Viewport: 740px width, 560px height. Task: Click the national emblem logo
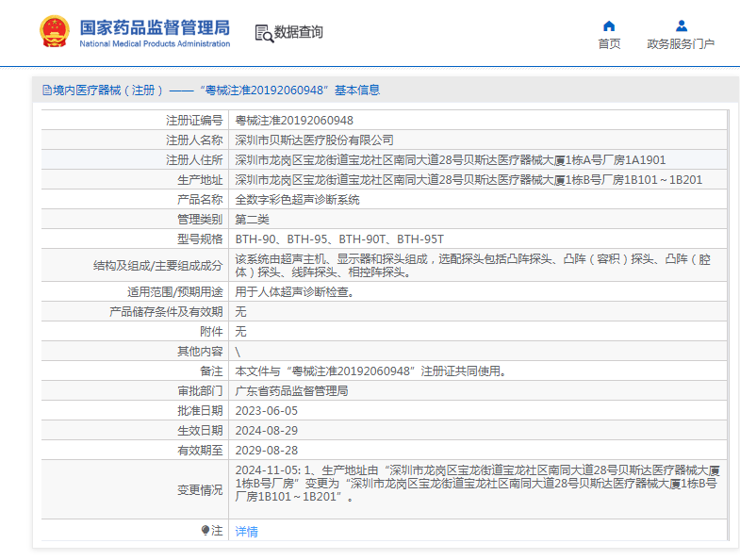(54, 32)
